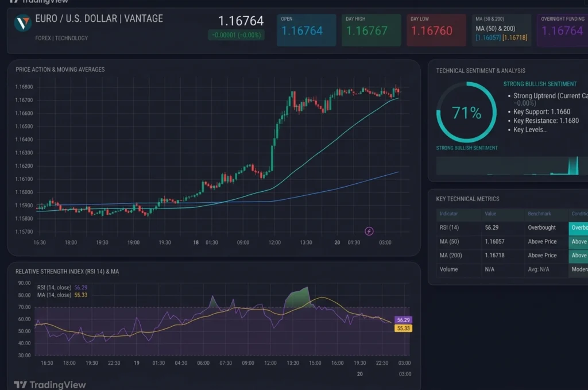Click the Key Levels... bullet
The height and width of the screenshot is (390, 588).
530,130
